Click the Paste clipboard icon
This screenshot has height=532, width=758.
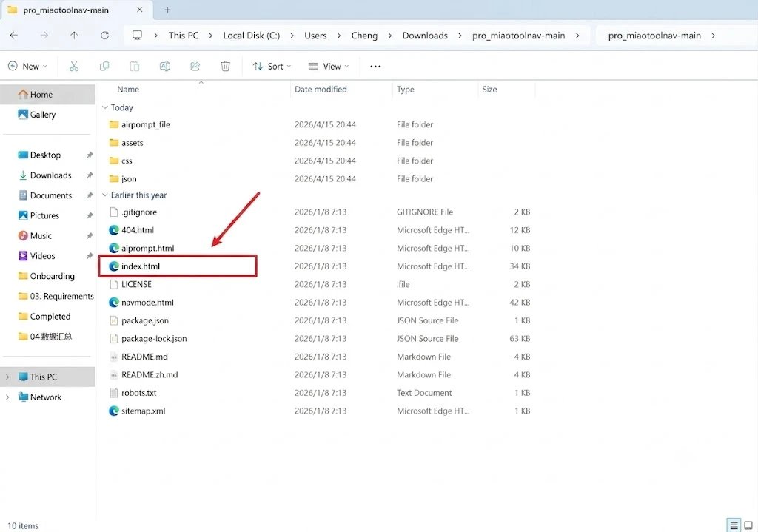(135, 66)
